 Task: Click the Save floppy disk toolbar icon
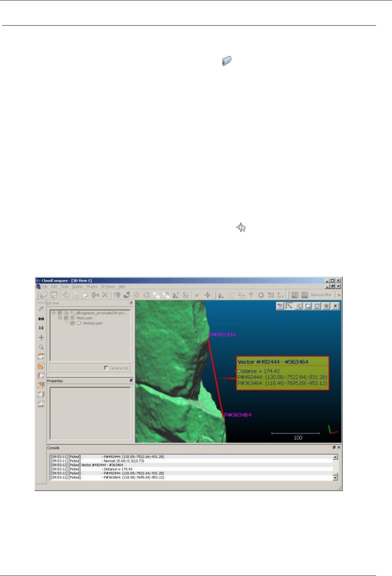pyautogui.click(x=54, y=295)
